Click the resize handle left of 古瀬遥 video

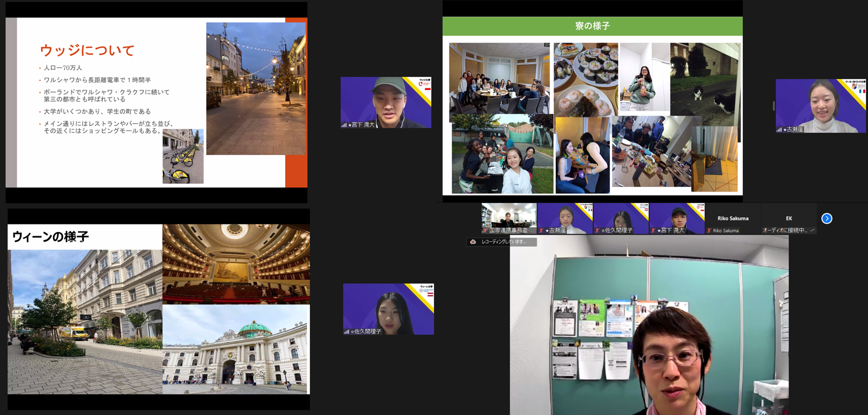point(774,106)
